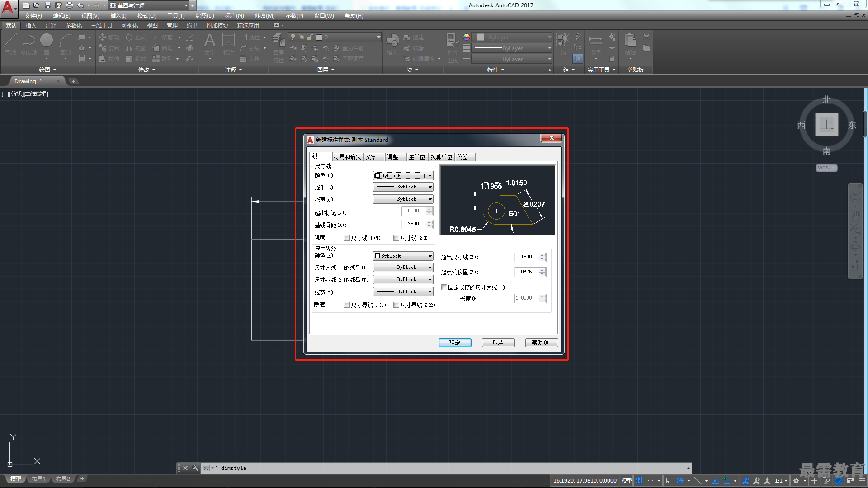The image size is (868, 488).
Task: Open 尺寸界线 1 的线型 dropdown
Action: 403,267
